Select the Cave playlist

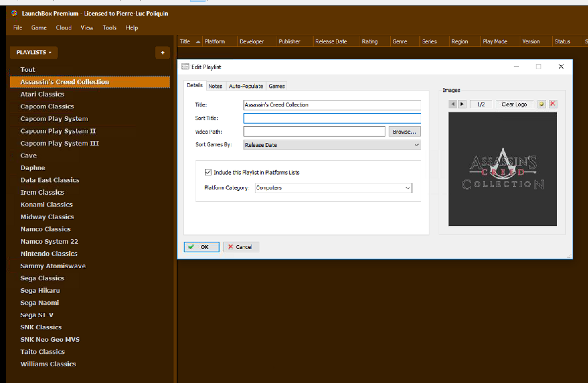[90, 156]
